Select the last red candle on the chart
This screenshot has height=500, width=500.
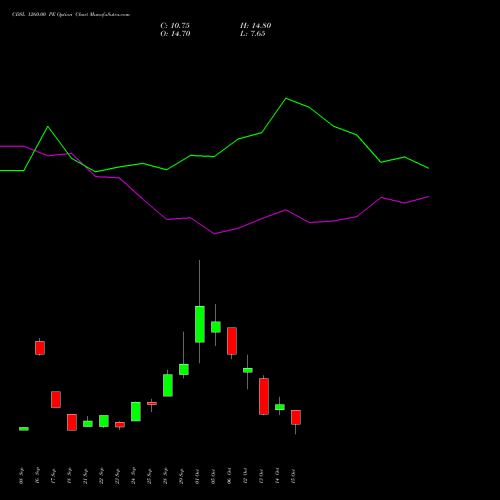296,417
